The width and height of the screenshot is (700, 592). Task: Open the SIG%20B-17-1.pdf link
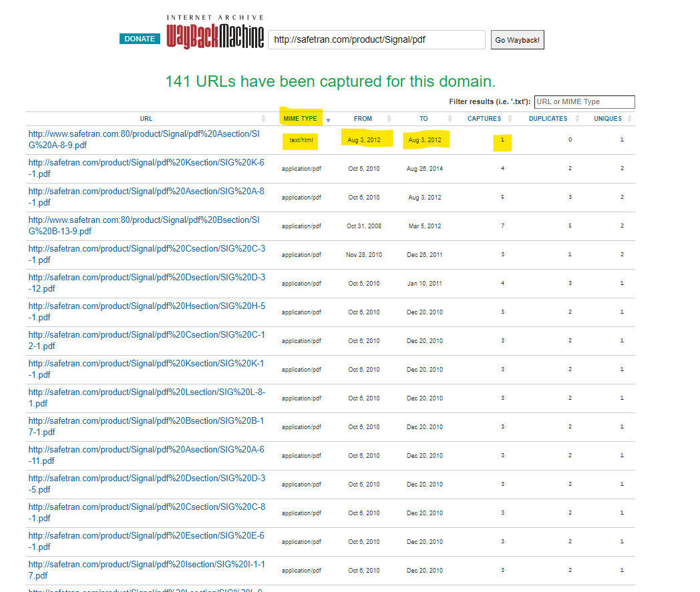coord(146,426)
